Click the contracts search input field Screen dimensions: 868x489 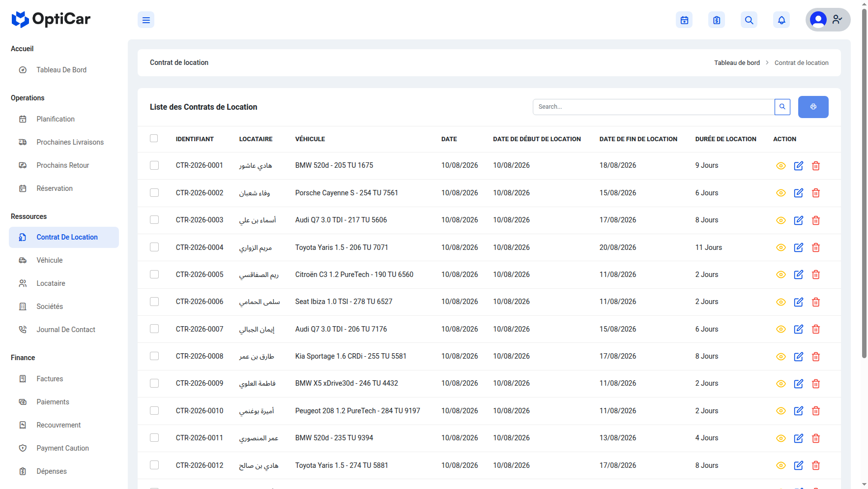click(654, 107)
